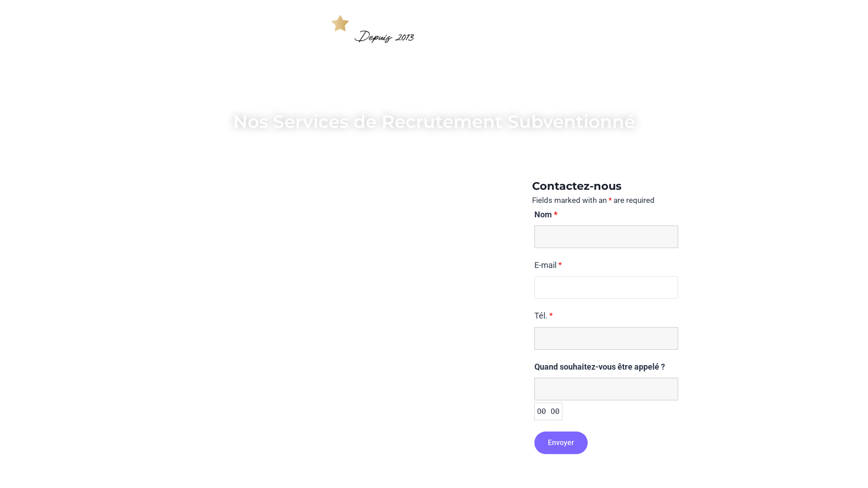Viewport: 868px width, 488px height.
Task: Select the hours value in time picker
Action: click(542, 411)
